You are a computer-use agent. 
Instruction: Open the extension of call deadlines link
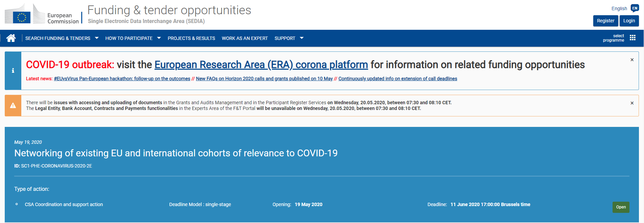(398, 79)
